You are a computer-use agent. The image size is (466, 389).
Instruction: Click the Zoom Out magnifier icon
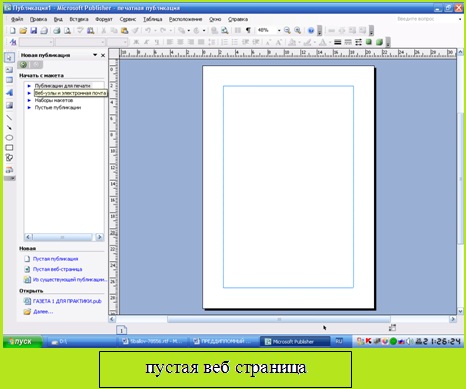[287, 31]
